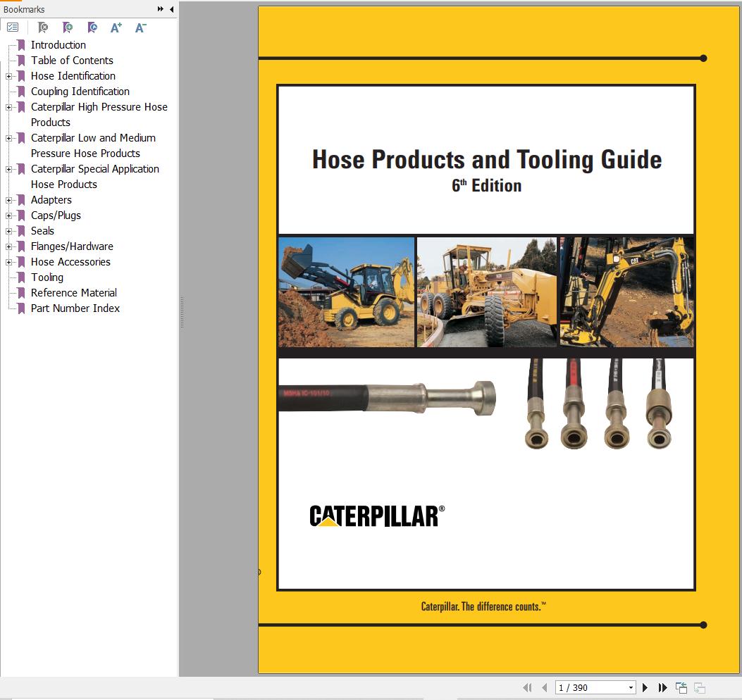Click the Bookmarks panel title
Viewport: 742px width, 700px height.
click(x=24, y=9)
